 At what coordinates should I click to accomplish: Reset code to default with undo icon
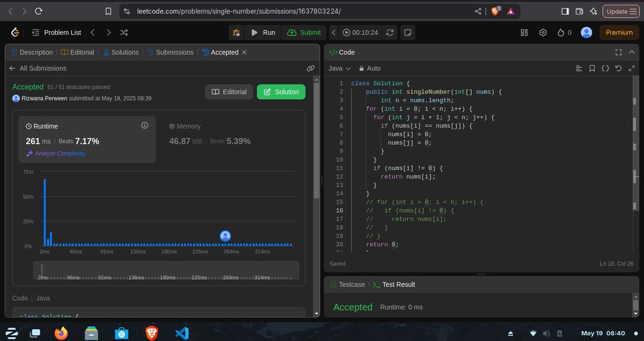click(x=618, y=68)
